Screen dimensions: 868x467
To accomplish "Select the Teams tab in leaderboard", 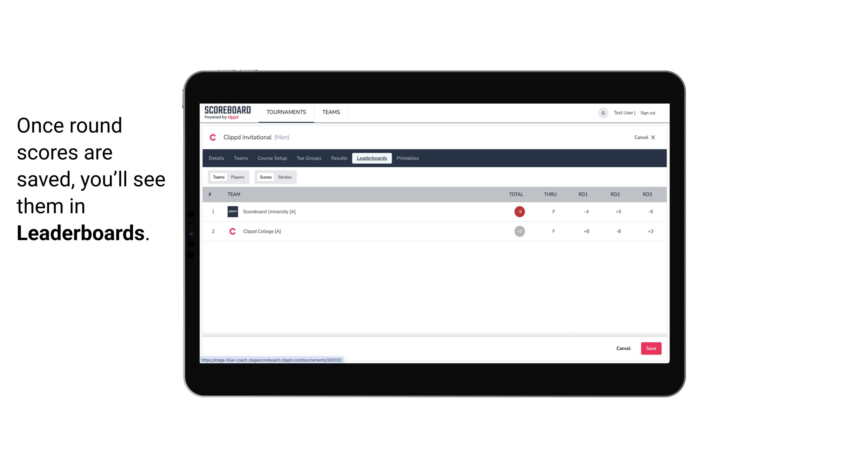I will coord(218,177).
